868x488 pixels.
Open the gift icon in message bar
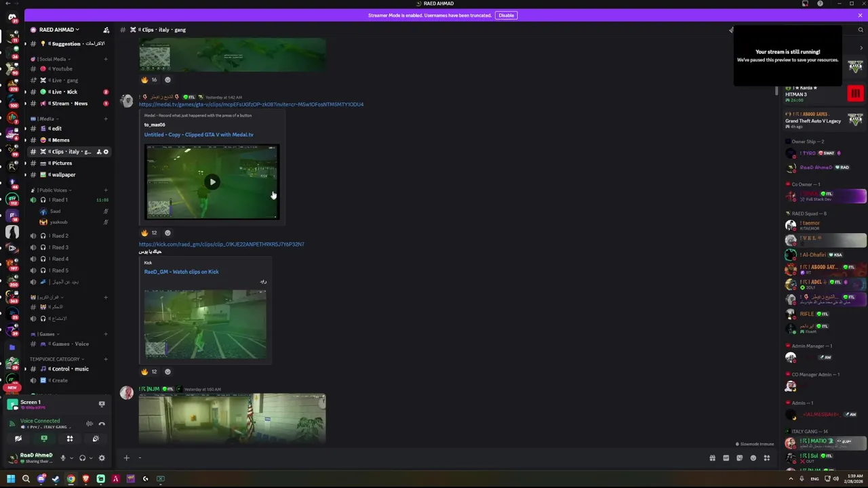point(712,458)
